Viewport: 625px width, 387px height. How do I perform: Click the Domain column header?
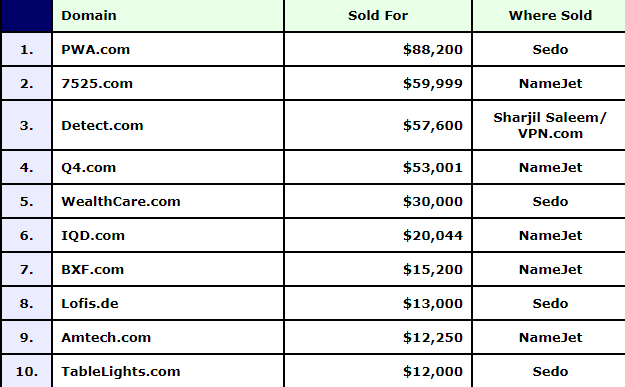[x=89, y=16]
